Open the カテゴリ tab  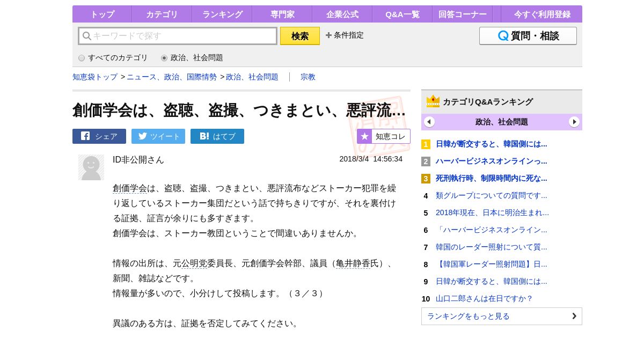[162, 14]
